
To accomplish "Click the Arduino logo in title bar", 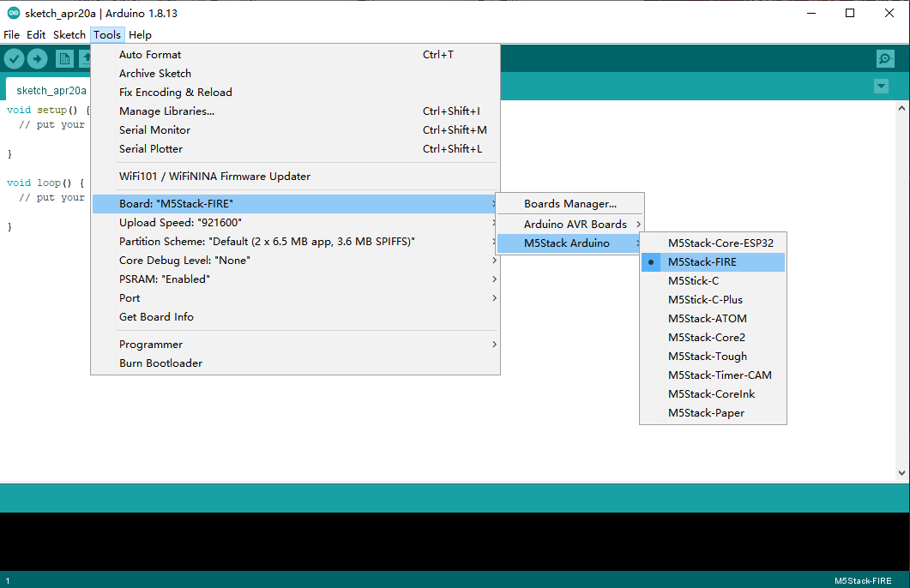I will [x=13, y=13].
